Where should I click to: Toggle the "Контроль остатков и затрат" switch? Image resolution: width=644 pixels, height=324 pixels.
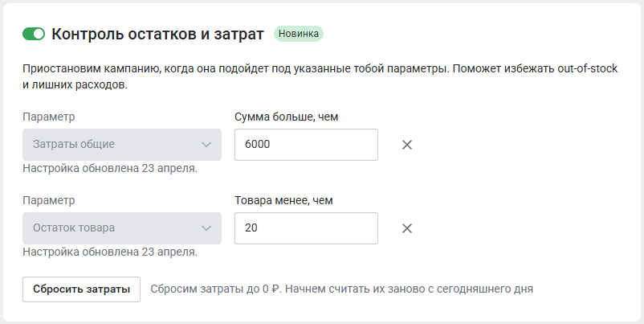point(34,34)
